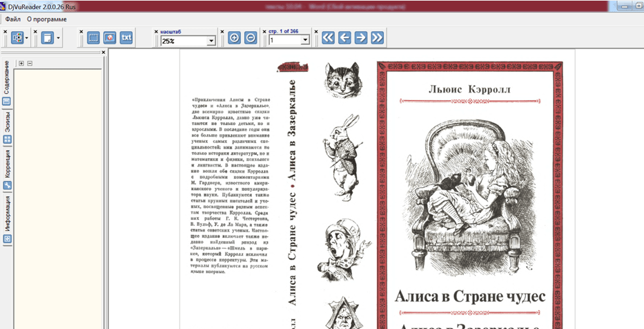This screenshot has height=329, width=644.
Task: Collapse all contents tree nodes
Action: 30,64
